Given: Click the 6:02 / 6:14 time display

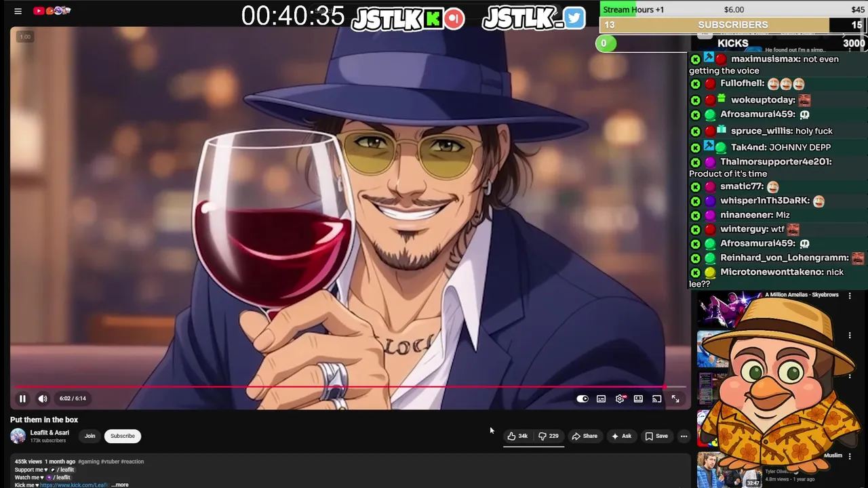Looking at the screenshot, I should pyautogui.click(x=73, y=399).
